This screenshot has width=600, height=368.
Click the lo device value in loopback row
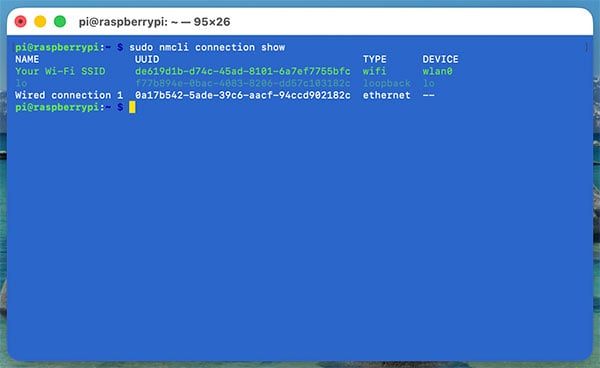[429, 83]
